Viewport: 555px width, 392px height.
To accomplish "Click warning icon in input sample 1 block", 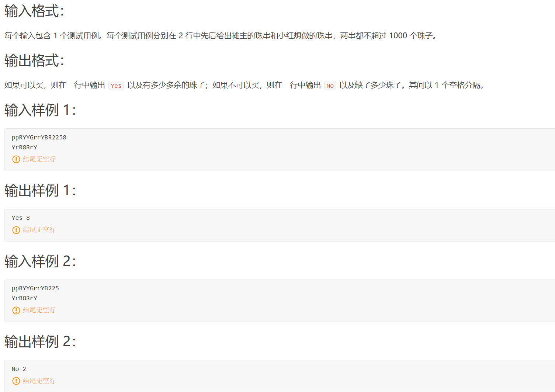I will click(x=16, y=159).
